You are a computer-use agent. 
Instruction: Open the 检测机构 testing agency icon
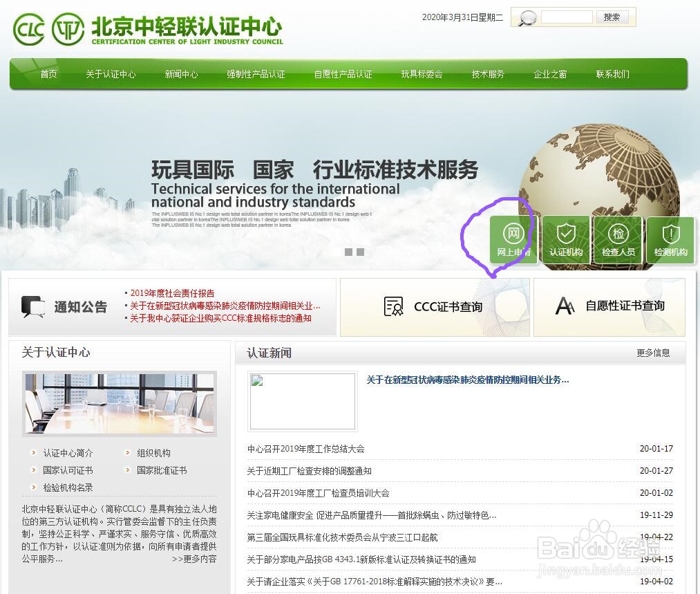670,241
